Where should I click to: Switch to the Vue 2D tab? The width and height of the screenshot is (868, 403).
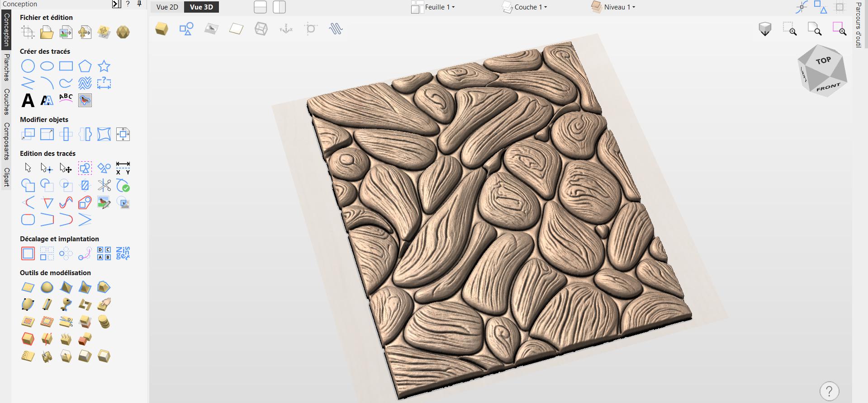point(167,7)
